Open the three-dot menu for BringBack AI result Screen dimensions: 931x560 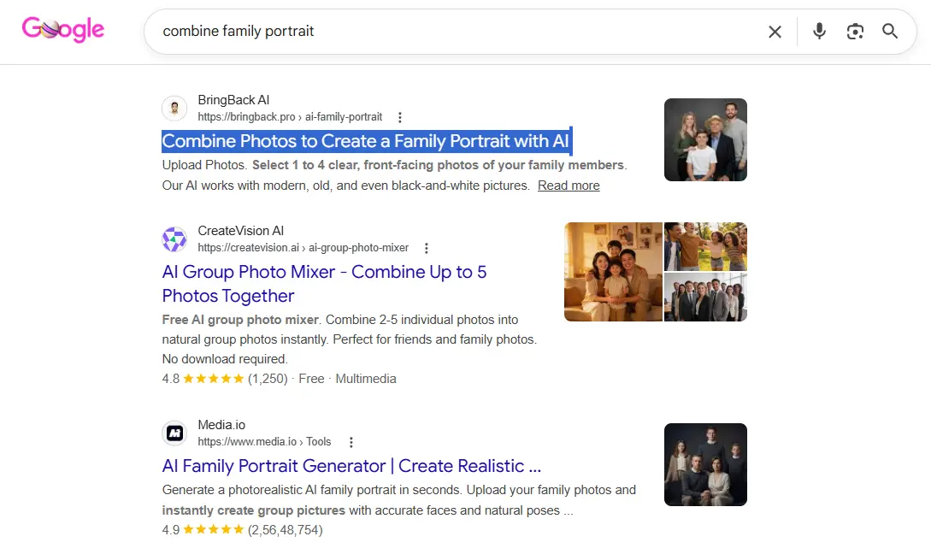click(x=399, y=117)
